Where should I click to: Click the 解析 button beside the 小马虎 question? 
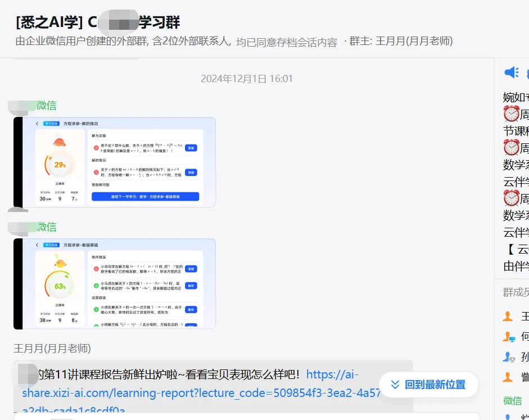(192, 286)
